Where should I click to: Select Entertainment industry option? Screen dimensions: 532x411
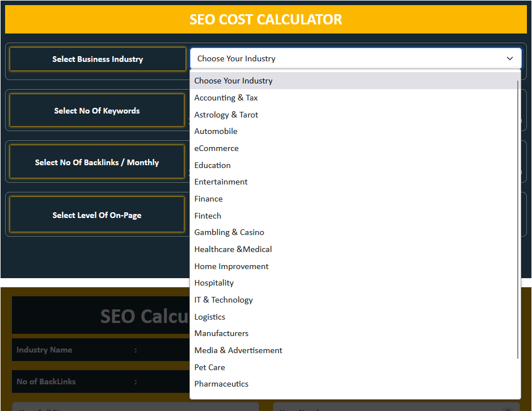221,182
